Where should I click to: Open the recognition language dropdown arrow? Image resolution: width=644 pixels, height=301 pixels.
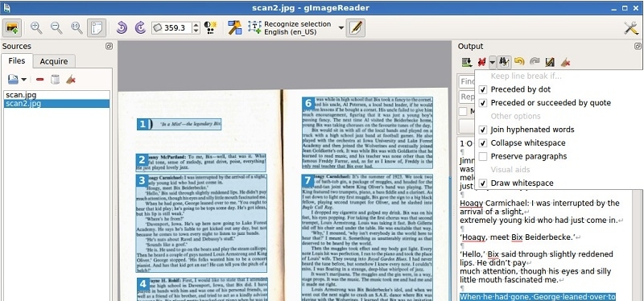point(341,28)
